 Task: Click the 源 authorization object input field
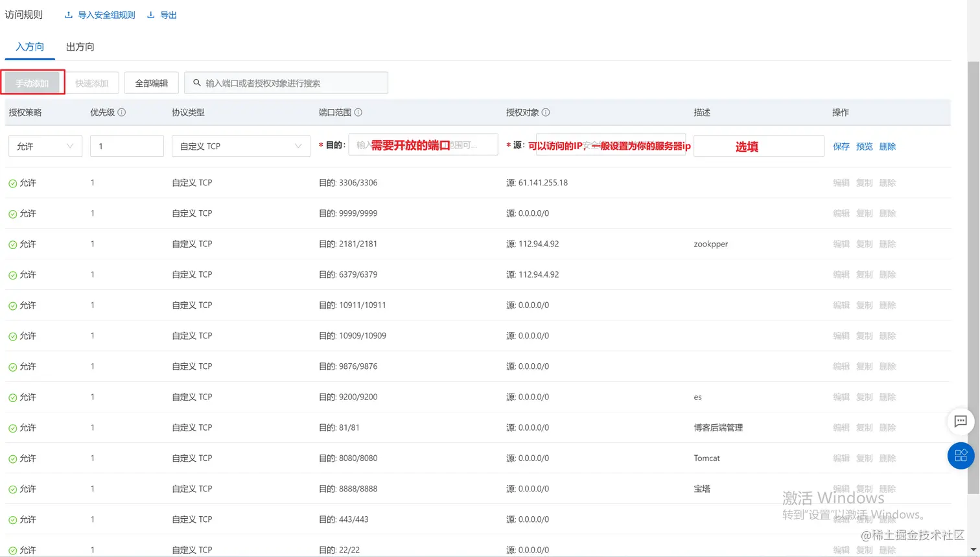click(x=611, y=145)
